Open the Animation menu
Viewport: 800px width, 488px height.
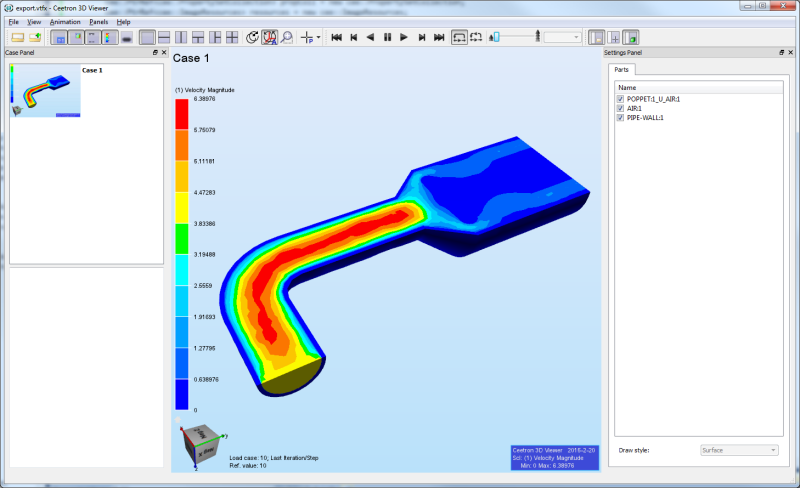coord(65,21)
